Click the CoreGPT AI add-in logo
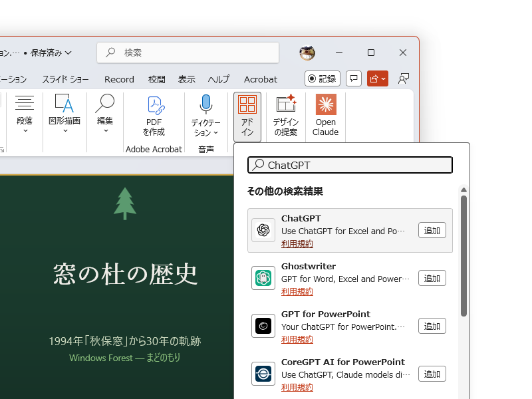 point(263,374)
